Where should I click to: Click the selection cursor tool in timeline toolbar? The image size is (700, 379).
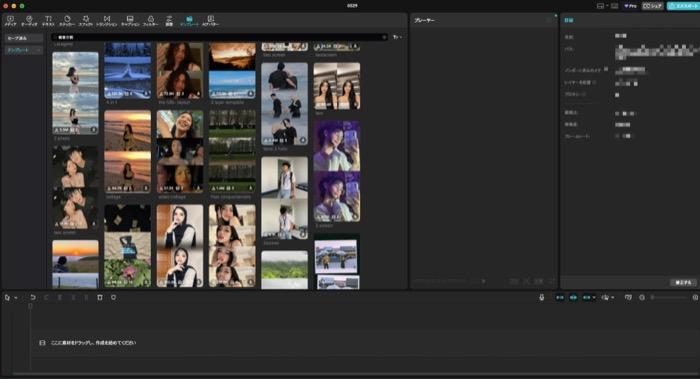(x=7, y=297)
